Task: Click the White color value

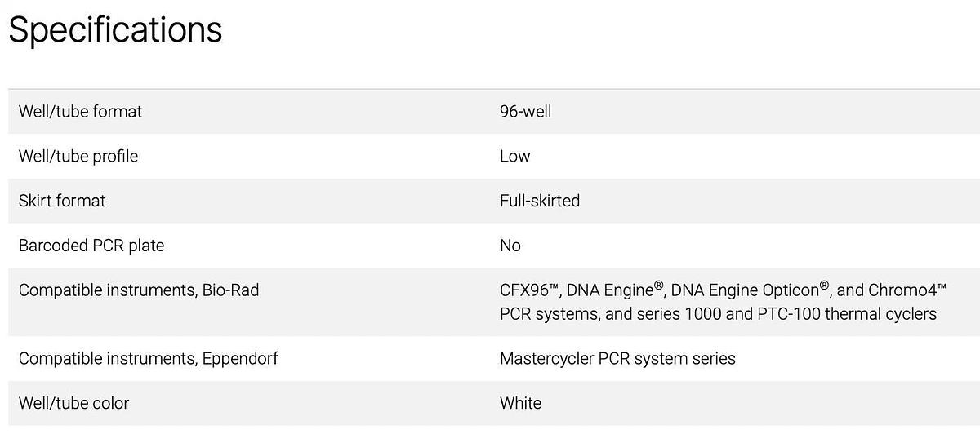Action: click(x=520, y=403)
